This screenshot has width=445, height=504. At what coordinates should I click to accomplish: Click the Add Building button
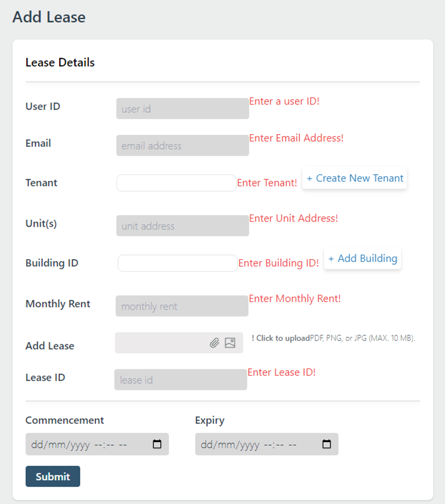pos(362,258)
